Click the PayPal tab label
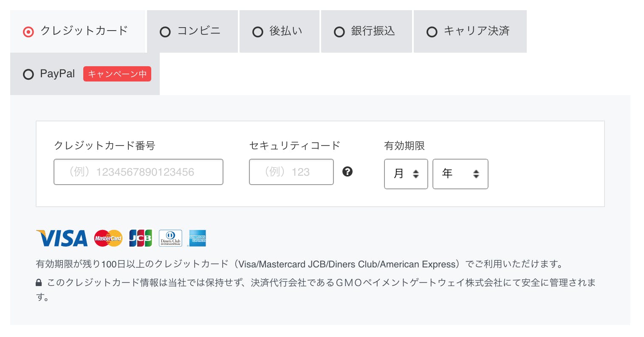This screenshot has height=337, width=644. tap(57, 74)
